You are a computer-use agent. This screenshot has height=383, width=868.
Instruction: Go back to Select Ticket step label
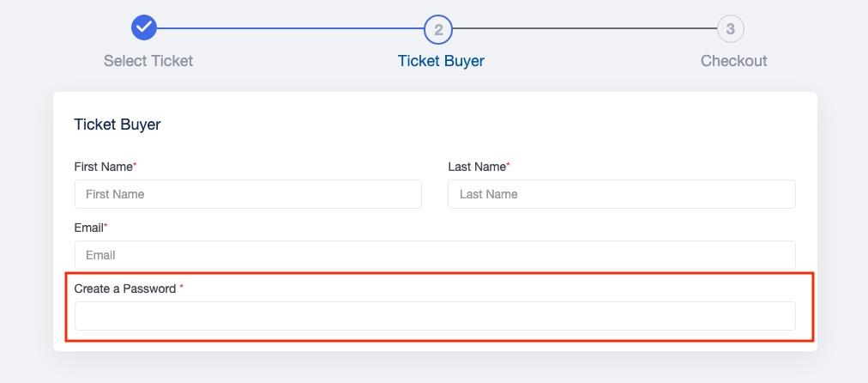point(148,60)
